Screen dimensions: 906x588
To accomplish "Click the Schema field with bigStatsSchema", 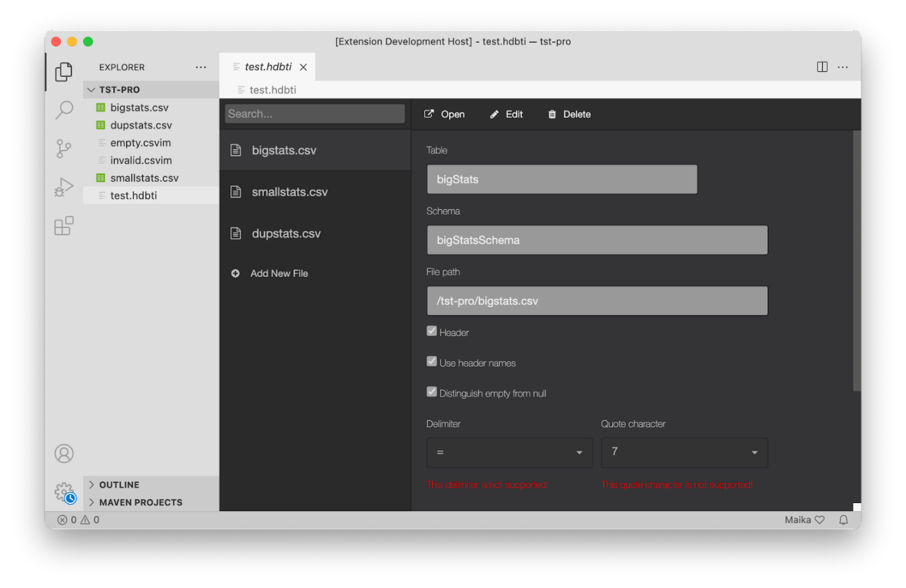I will click(597, 240).
